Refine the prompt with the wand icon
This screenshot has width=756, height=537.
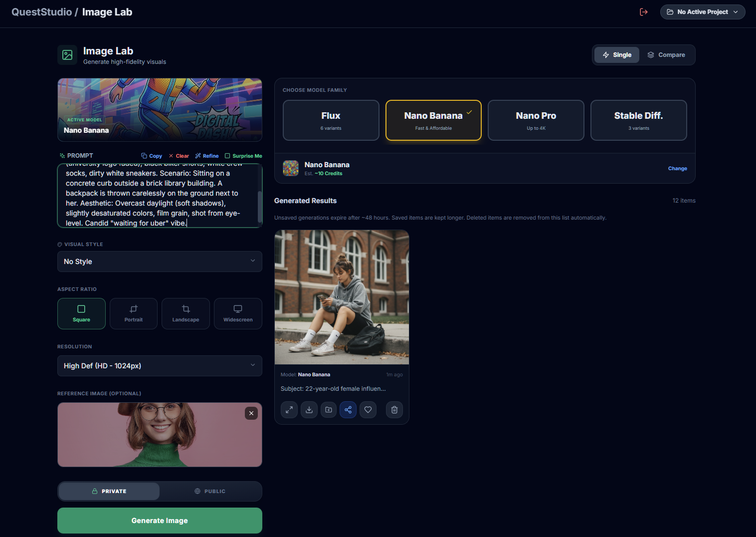[206, 156]
